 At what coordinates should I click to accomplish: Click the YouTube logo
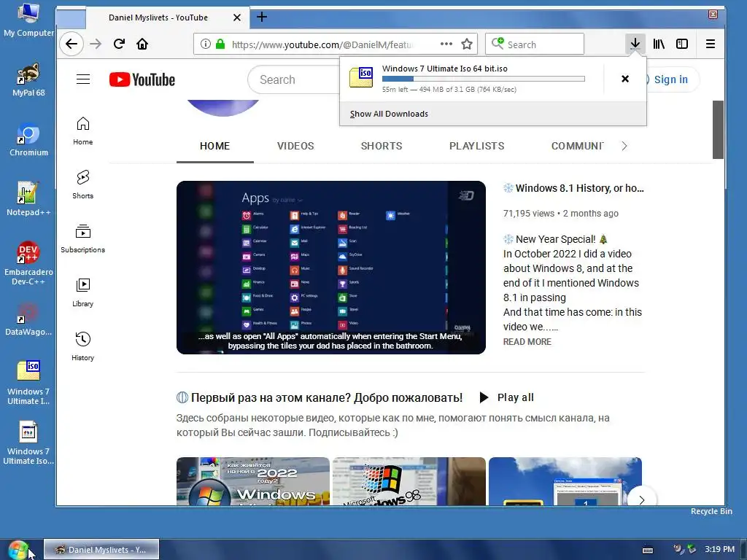pos(142,79)
